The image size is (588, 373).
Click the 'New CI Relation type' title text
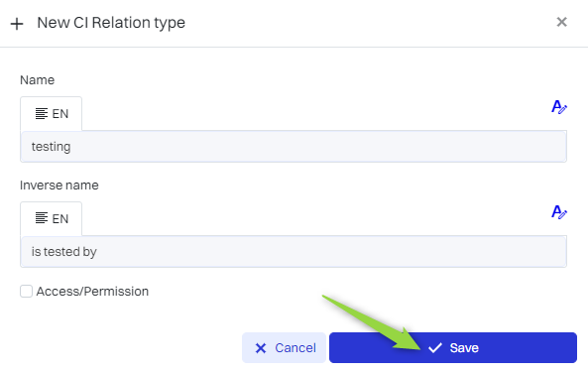(111, 23)
